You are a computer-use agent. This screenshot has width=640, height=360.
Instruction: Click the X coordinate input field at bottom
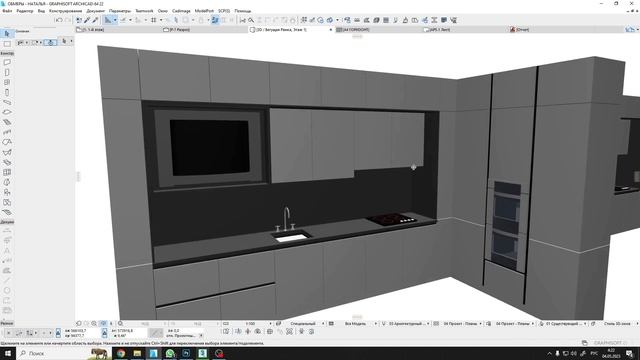pos(80,331)
